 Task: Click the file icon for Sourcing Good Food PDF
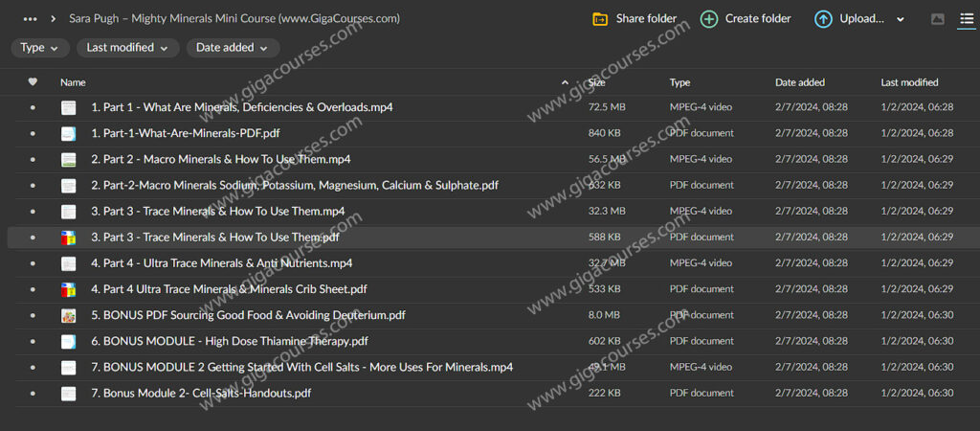(68, 315)
